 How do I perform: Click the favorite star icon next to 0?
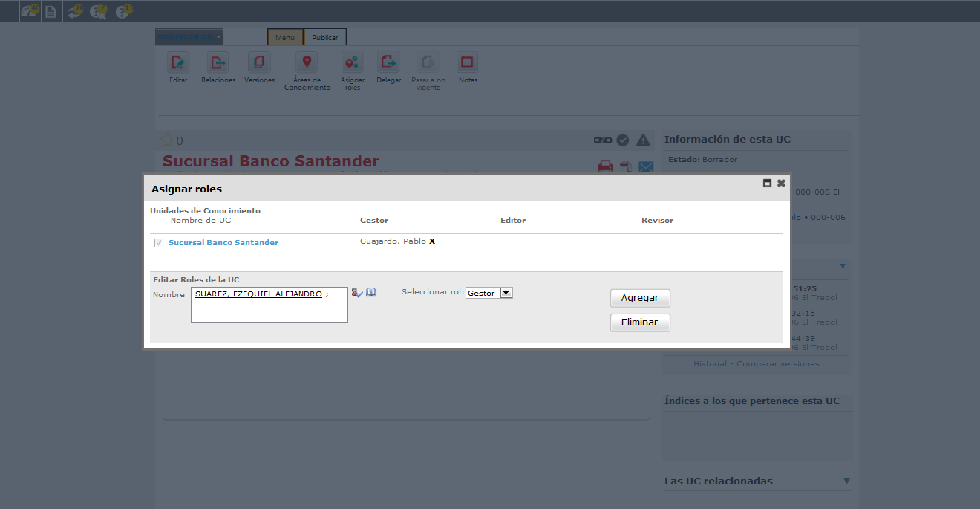[167, 140]
